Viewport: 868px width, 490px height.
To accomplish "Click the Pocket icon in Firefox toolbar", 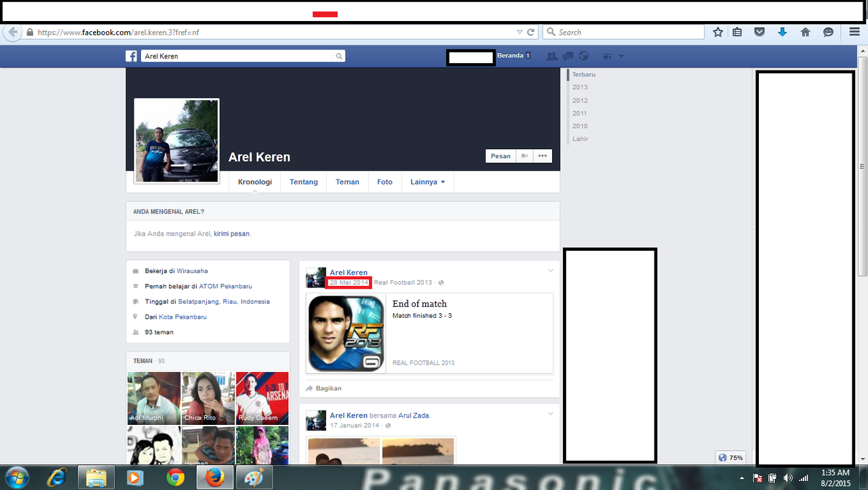I will (759, 32).
